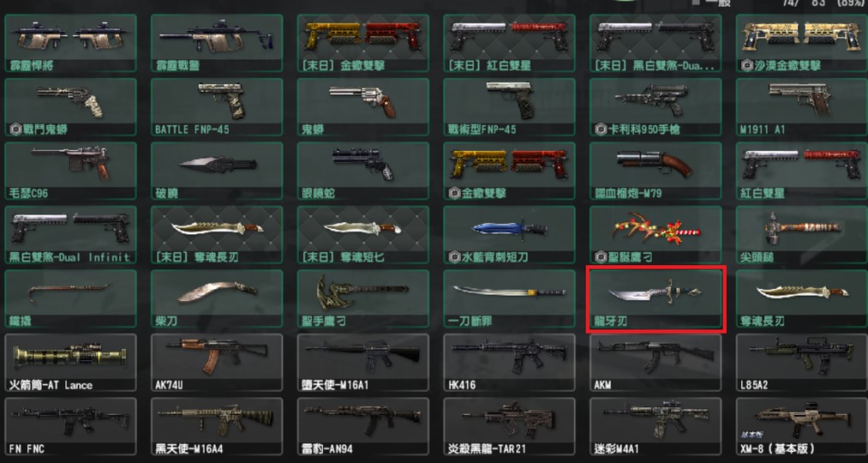Choose the 水藍背刺短刀 blue knife
This screenshot has width=868, height=463.
click(509, 235)
